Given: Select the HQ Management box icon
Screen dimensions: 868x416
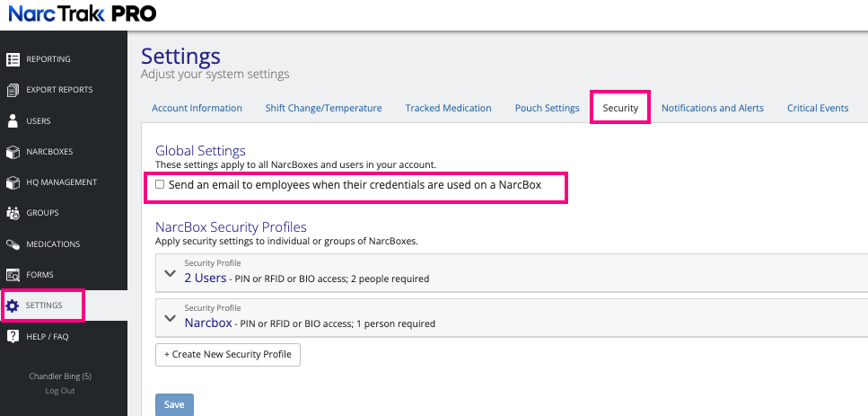Looking at the screenshot, I should (13, 182).
